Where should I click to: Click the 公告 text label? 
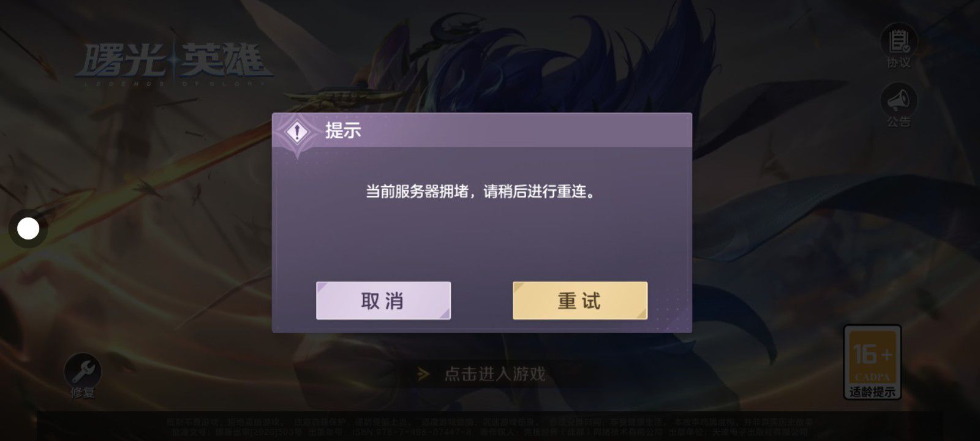[899, 121]
